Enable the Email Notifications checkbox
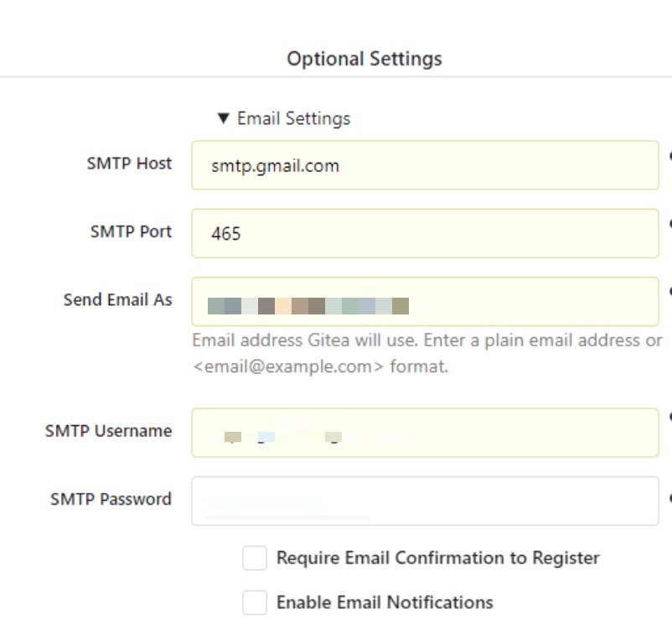This screenshot has width=672, height=644. coord(255,602)
